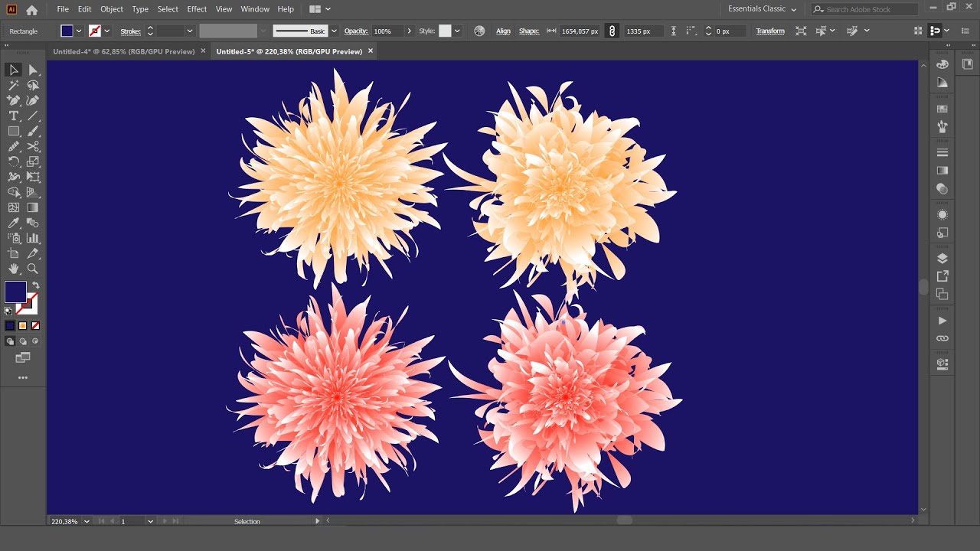Screen dimensions: 980x551
Task: Select the Direct Selection tool
Action: tap(33, 70)
